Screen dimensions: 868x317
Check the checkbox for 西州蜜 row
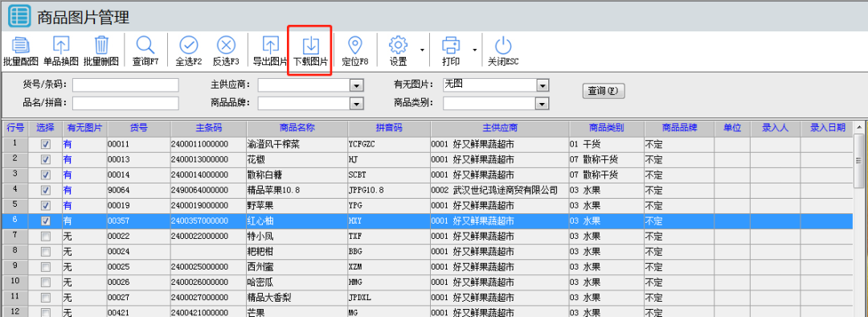coord(46,266)
